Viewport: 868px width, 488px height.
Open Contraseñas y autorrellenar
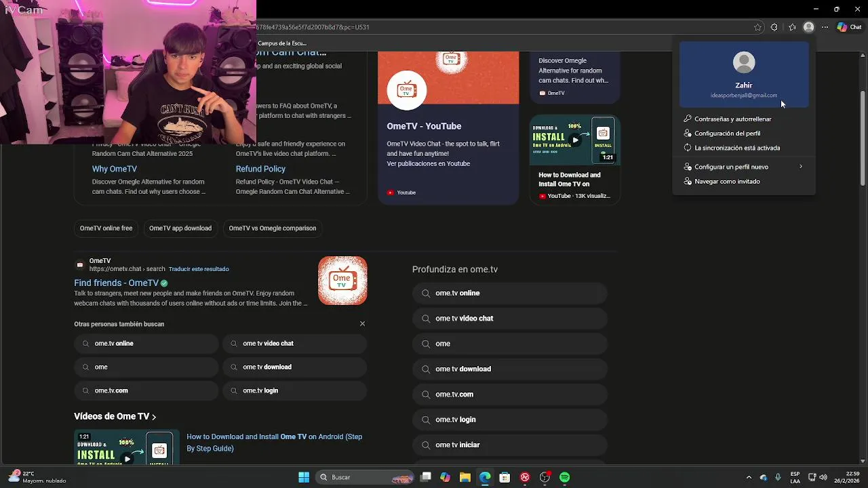(x=744, y=119)
